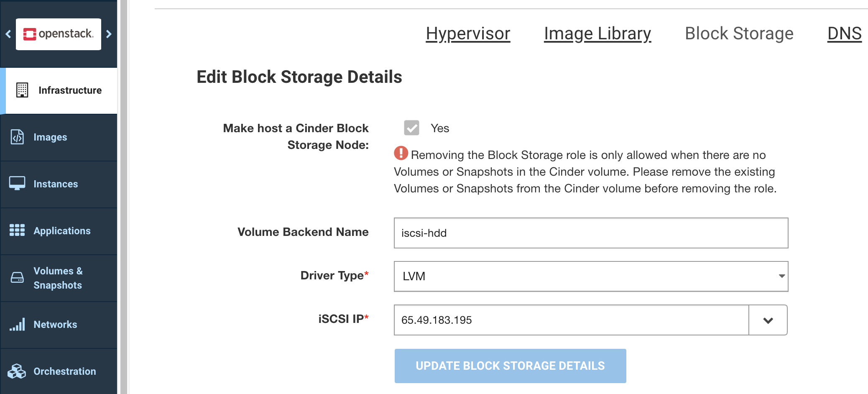Click the Infrastructure building icon

[22, 90]
